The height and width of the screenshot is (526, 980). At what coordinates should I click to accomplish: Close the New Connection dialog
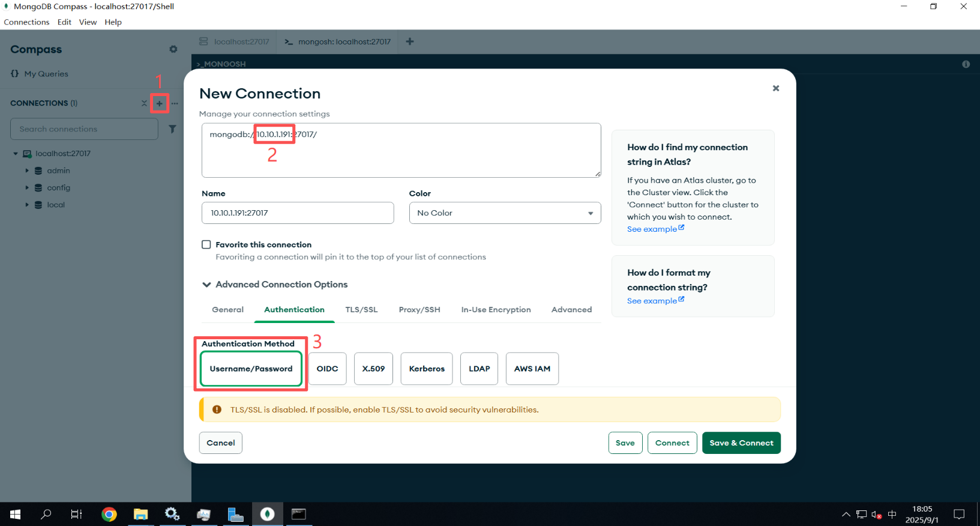776,88
